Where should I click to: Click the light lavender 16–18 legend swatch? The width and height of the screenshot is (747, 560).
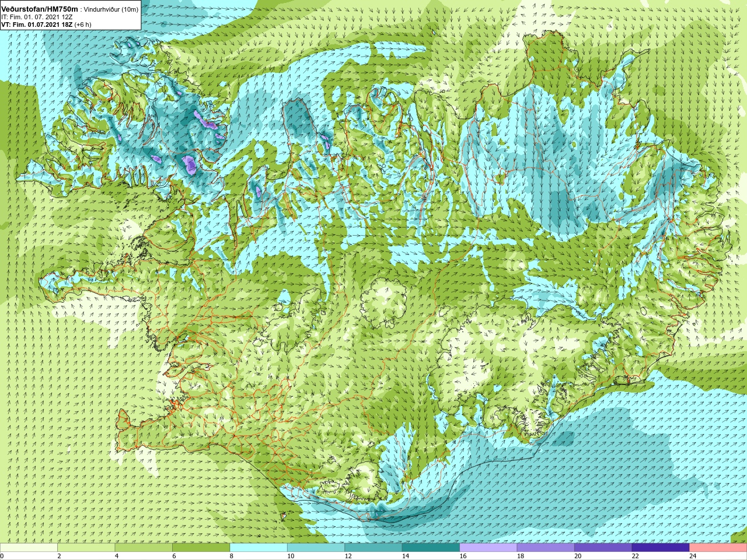point(488,548)
